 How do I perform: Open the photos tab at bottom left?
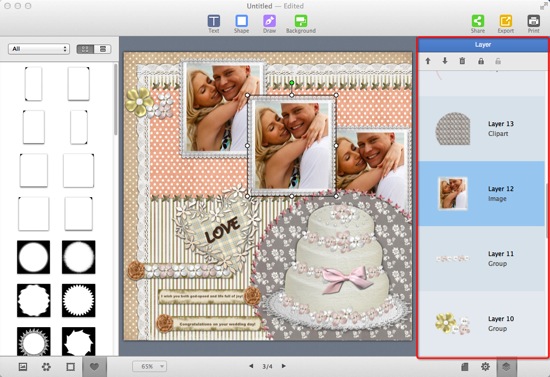22,367
